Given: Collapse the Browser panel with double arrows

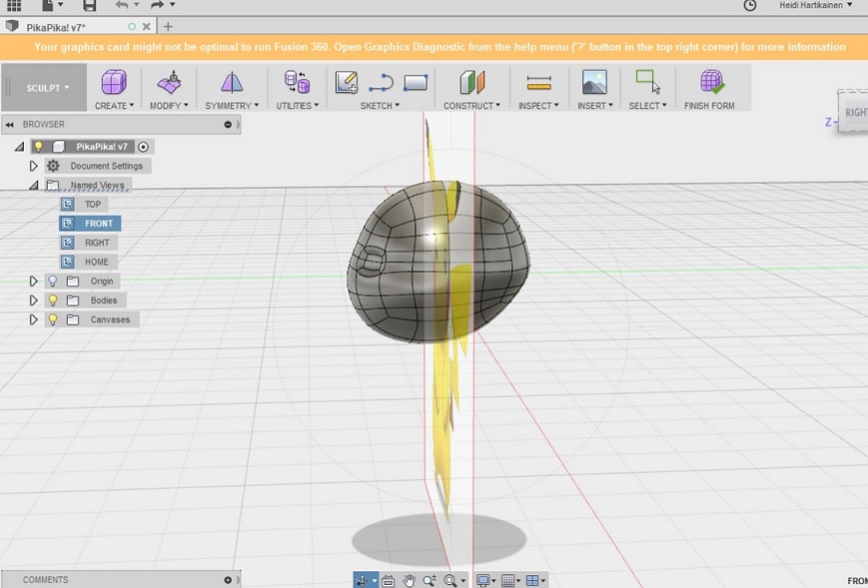Looking at the screenshot, I should (x=9, y=125).
